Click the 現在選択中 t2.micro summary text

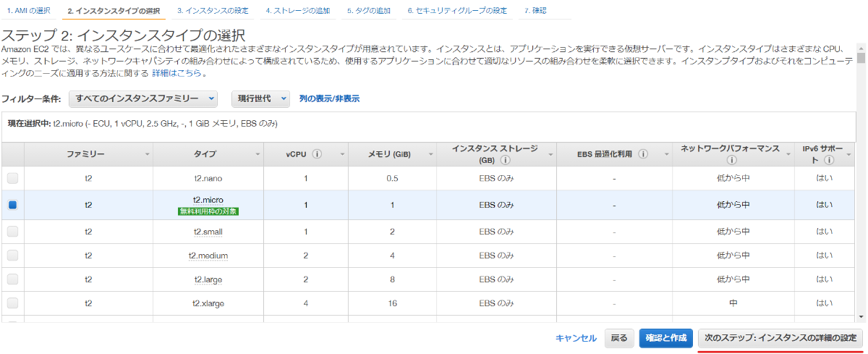(142, 124)
